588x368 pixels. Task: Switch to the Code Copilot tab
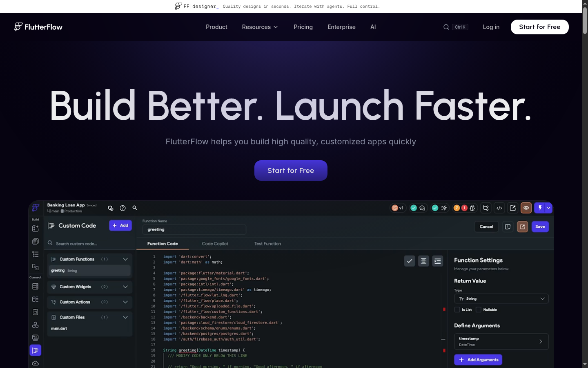point(215,244)
